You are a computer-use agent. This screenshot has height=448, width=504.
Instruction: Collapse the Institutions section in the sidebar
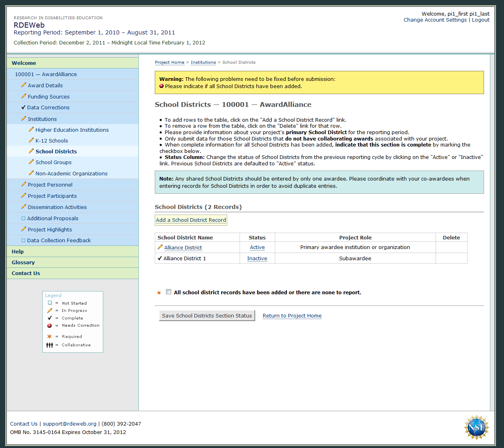coord(42,119)
